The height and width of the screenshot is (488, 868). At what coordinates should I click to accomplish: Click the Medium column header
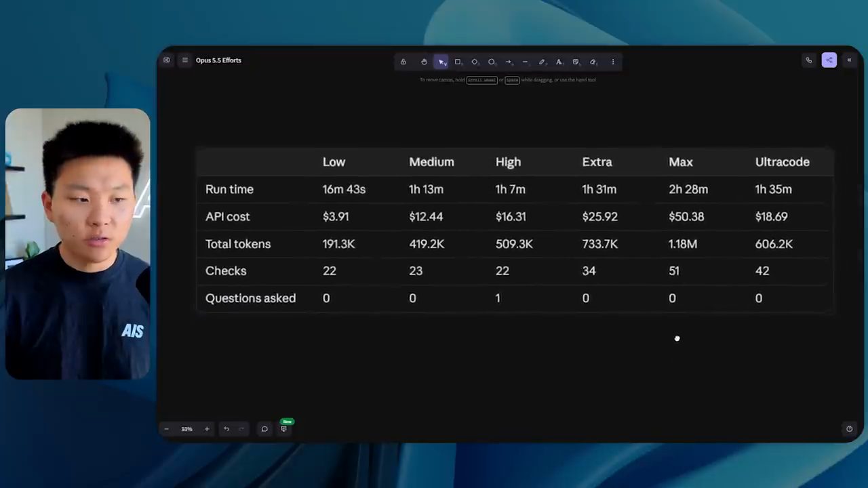coord(431,162)
